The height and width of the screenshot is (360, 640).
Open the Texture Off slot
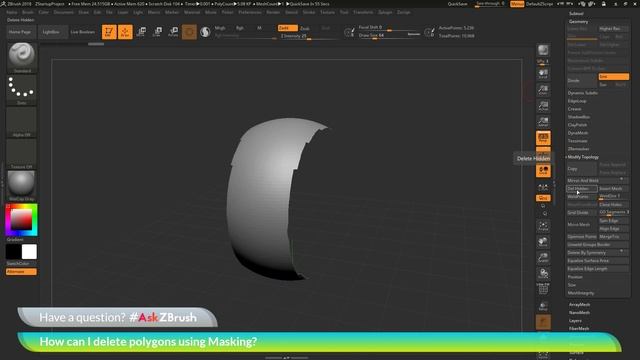coord(22,154)
